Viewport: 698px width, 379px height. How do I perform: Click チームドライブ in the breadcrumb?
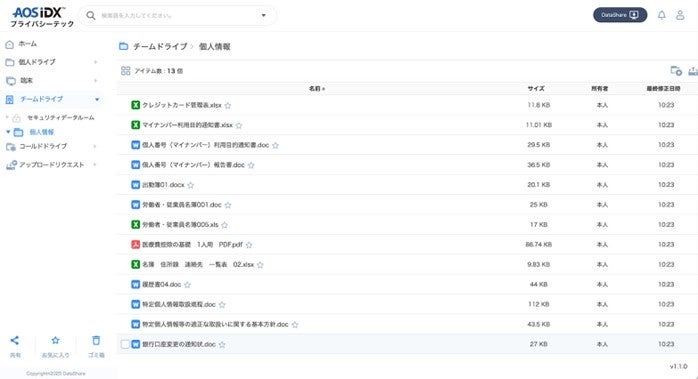tap(160, 46)
